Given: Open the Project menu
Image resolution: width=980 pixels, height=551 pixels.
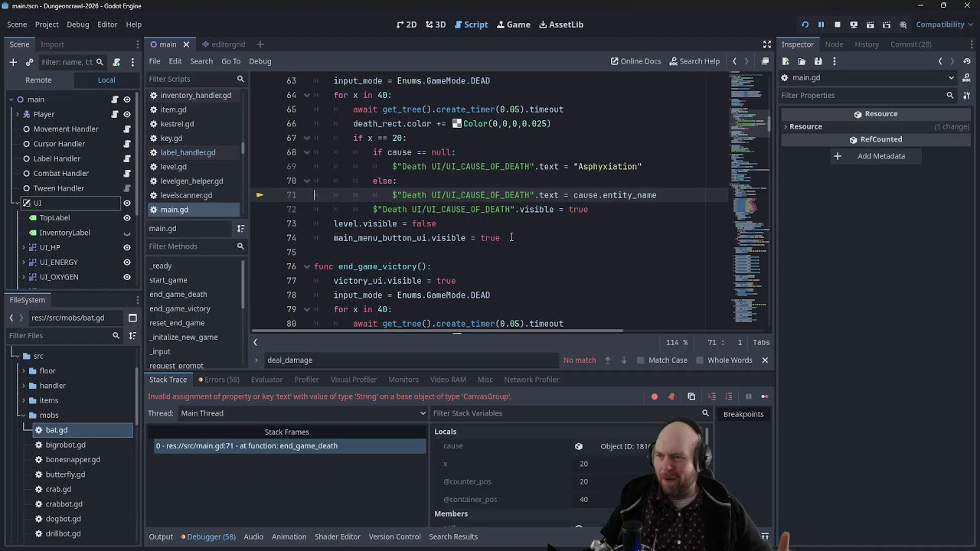Looking at the screenshot, I should pyautogui.click(x=47, y=24).
